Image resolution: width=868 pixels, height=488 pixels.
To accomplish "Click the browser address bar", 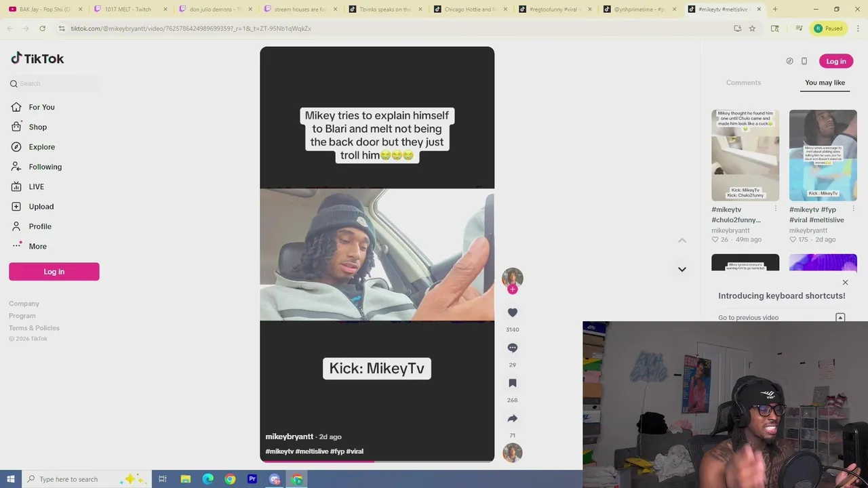I will pos(393,28).
